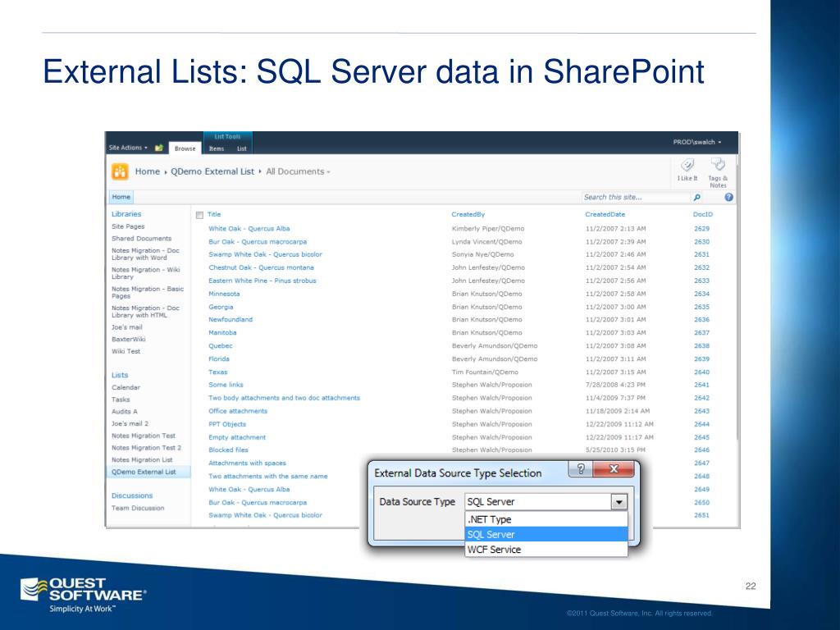
Task: Switch to the Browse ribbon tab
Action: [x=185, y=148]
